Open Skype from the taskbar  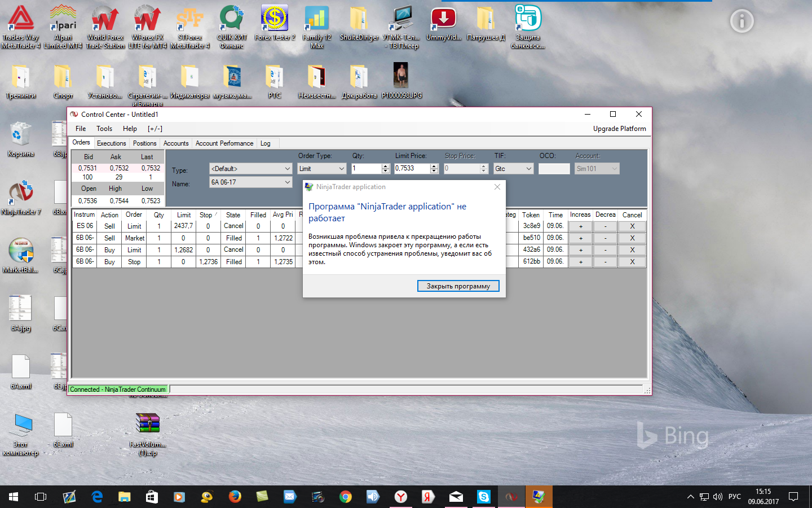(484, 497)
